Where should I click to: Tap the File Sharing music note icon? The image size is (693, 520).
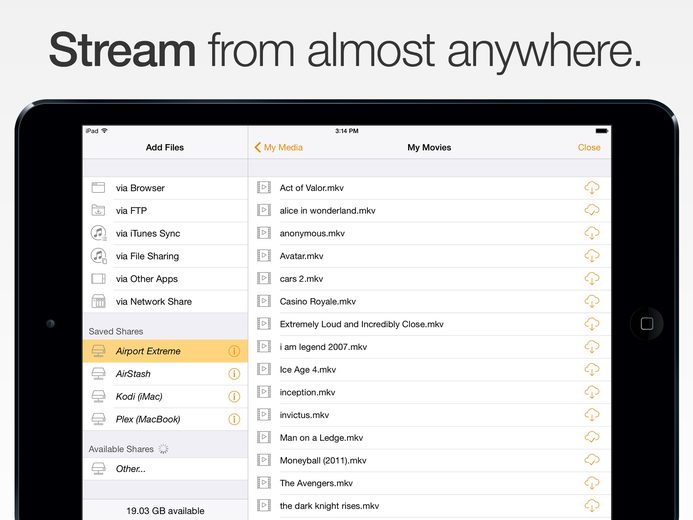pos(99,256)
